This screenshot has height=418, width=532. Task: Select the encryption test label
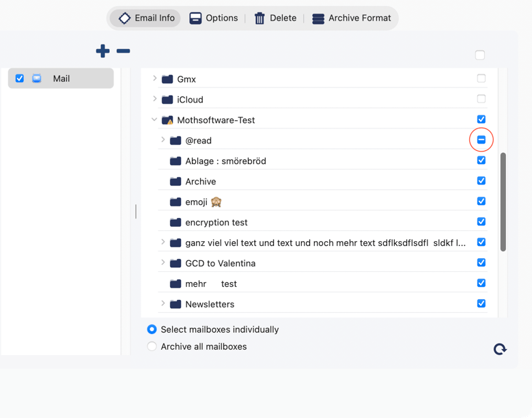coord(216,223)
